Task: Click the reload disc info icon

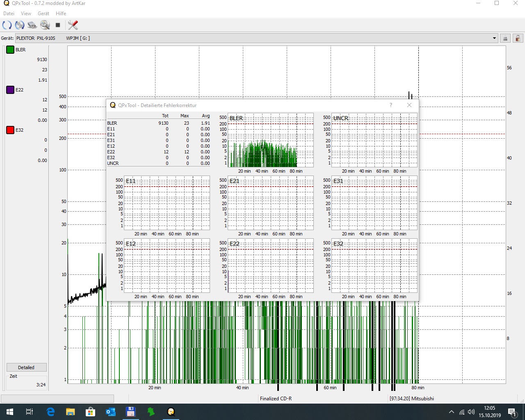Action: click(20, 25)
